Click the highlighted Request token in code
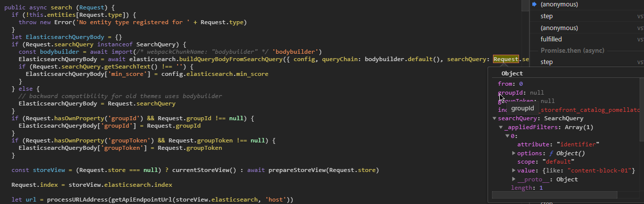Image resolution: width=644 pixels, height=204 pixels. point(506,59)
